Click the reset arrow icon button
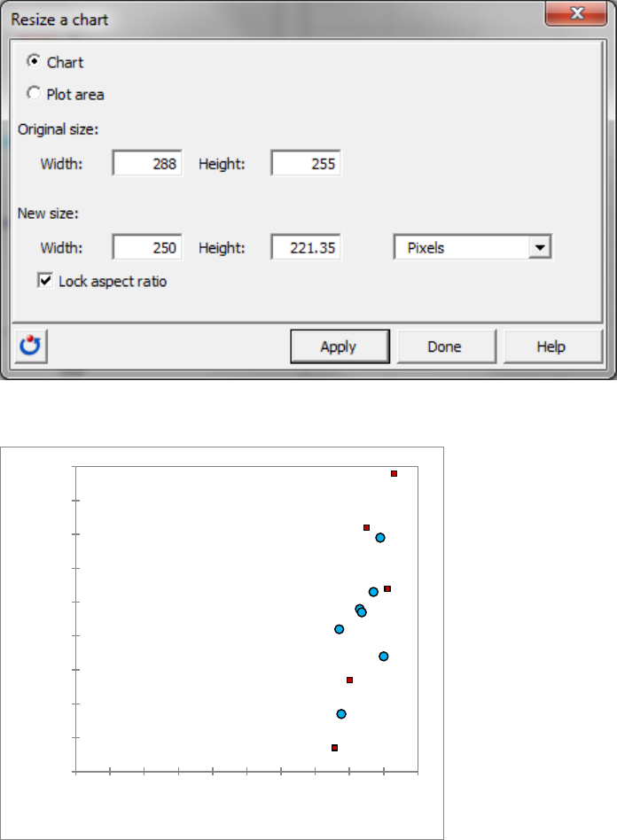617x840 pixels. tap(30, 346)
